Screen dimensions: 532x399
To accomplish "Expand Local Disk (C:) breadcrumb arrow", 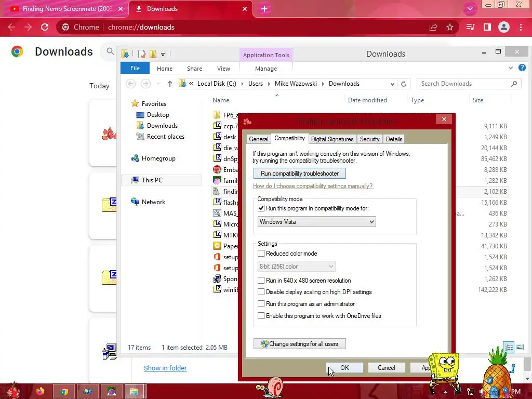I will tap(242, 84).
